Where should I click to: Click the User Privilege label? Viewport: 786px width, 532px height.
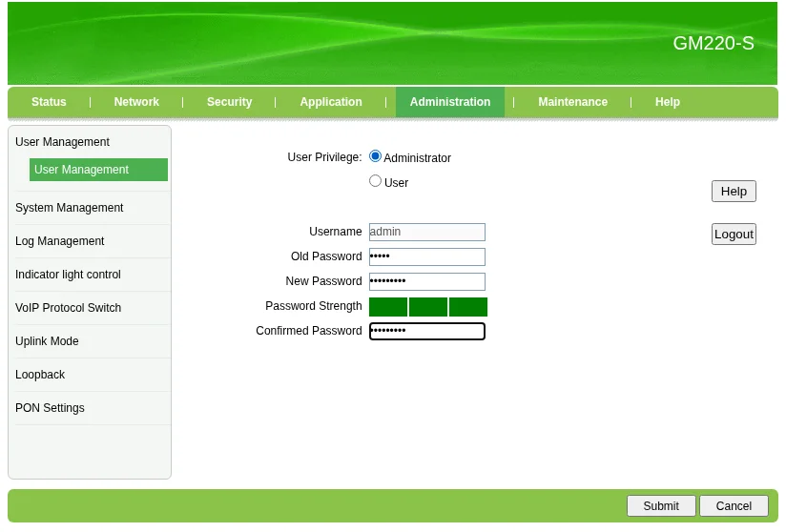click(324, 157)
